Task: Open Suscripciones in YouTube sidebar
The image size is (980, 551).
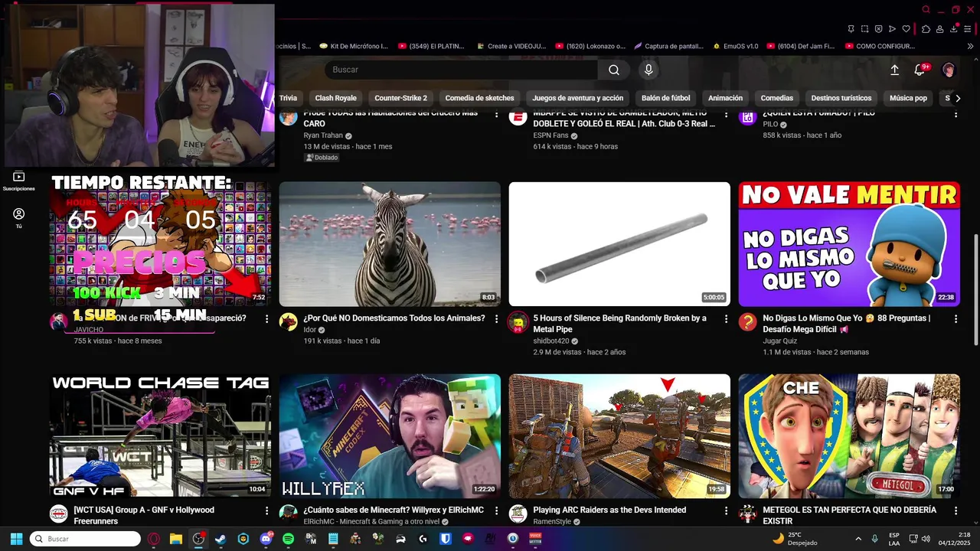Action: (18, 181)
